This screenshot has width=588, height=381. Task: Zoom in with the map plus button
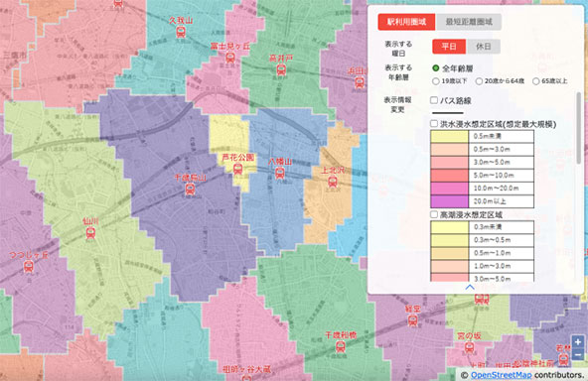(x=577, y=341)
